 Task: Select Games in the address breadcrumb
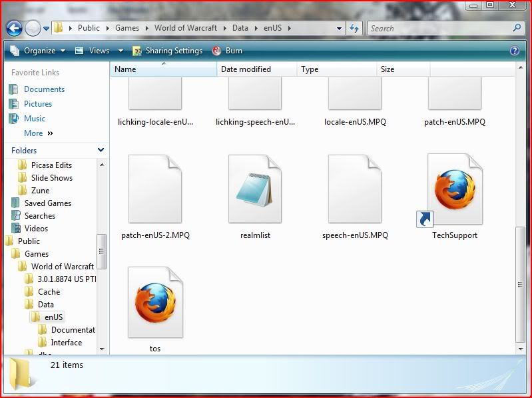pos(127,28)
